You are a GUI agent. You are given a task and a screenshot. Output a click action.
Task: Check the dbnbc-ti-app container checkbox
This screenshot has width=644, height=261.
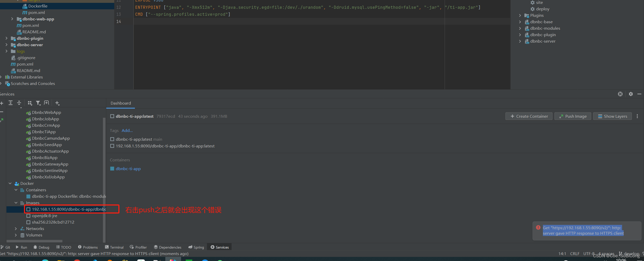click(x=112, y=169)
